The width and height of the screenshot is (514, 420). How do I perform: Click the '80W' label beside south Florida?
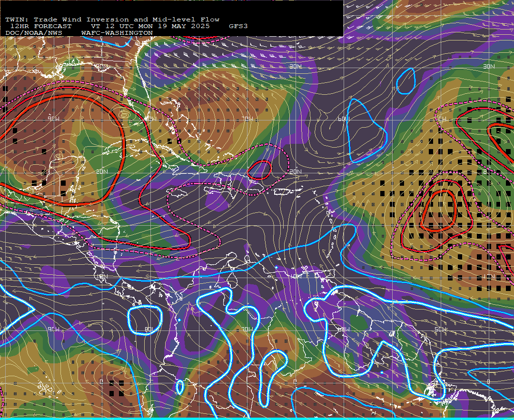151,119
